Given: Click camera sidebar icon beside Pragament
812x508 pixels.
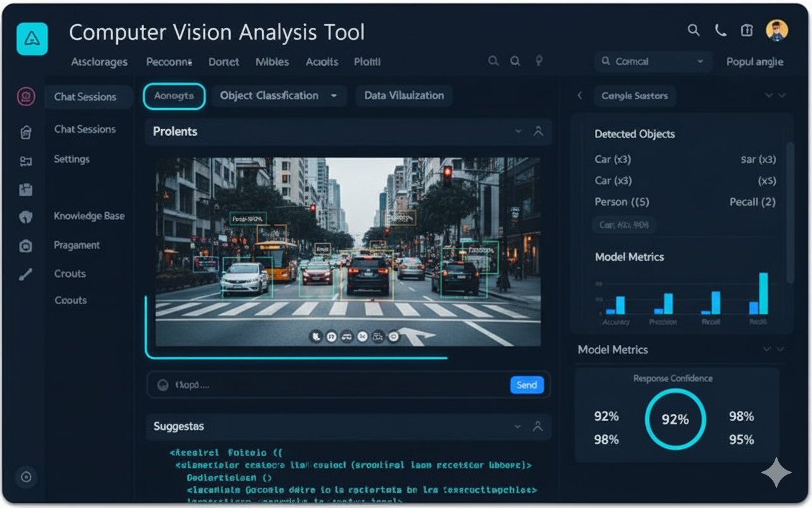Looking at the screenshot, I should (25, 246).
